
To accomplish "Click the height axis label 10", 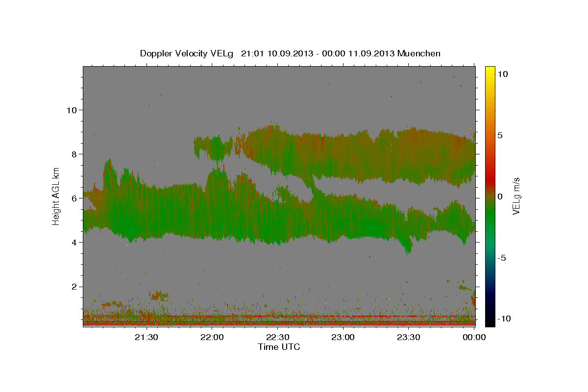I will coord(72,110).
